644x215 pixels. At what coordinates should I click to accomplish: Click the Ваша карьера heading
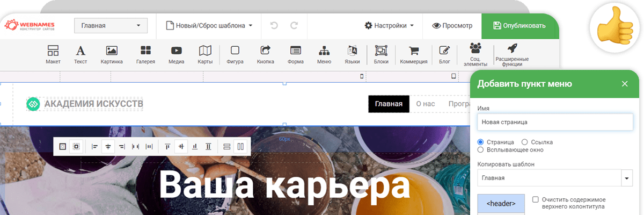pyautogui.click(x=284, y=185)
